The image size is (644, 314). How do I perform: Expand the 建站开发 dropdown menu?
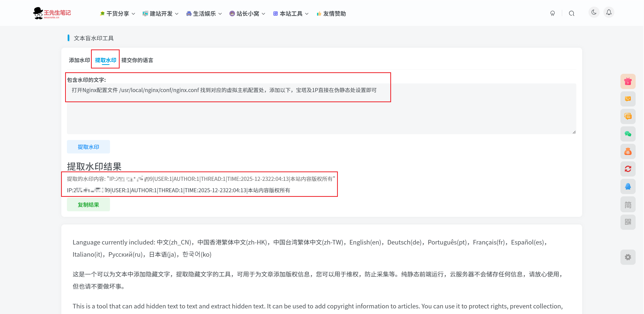pyautogui.click(x=161, y=14)
